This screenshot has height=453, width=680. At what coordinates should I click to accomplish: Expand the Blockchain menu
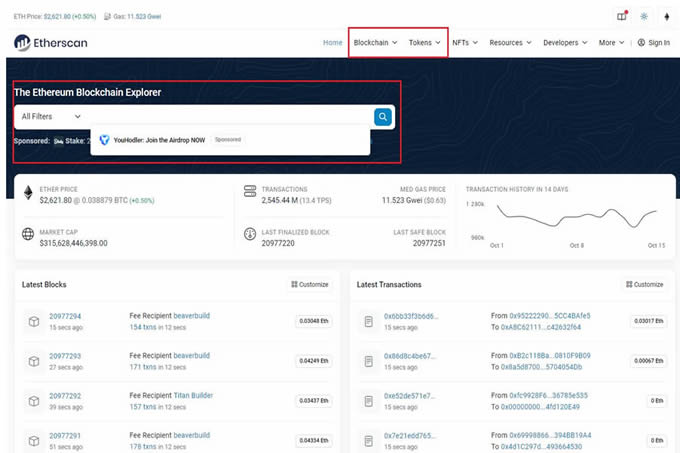coord(376,43)
